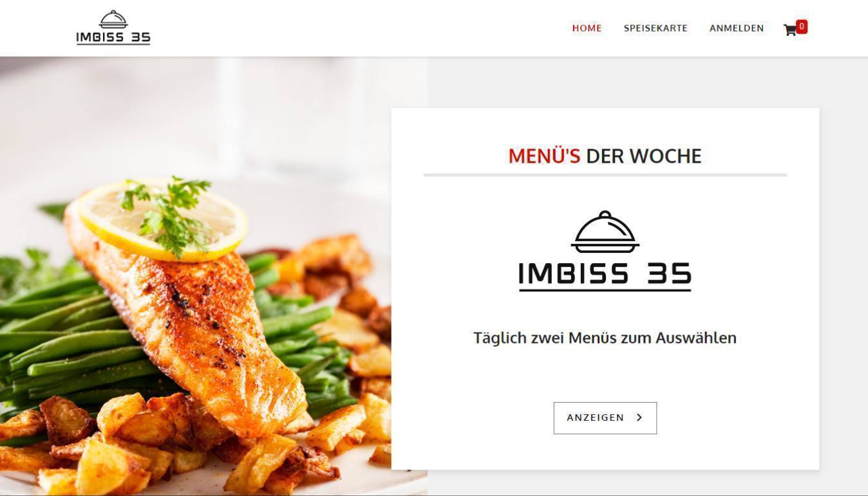
Task: Click the Anzeigen button
Action: click(605, 418)
